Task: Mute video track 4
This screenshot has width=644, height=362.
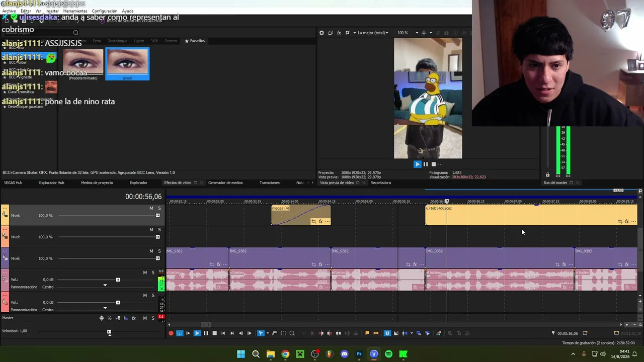Action: 151,208
